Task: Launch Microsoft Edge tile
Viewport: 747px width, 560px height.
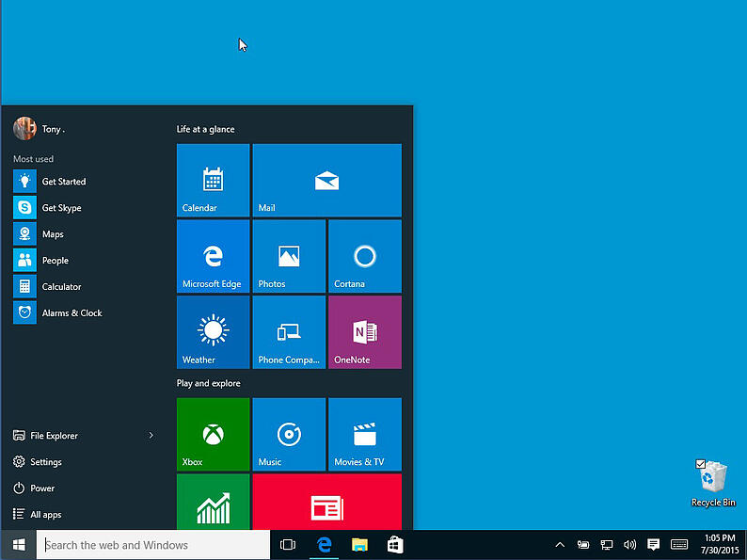Action: pos(213,256)
